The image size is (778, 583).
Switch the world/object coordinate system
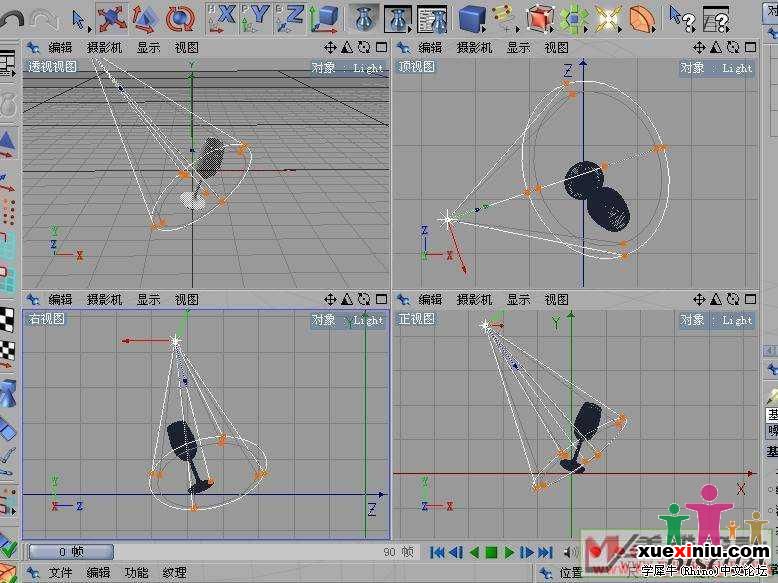324,19
